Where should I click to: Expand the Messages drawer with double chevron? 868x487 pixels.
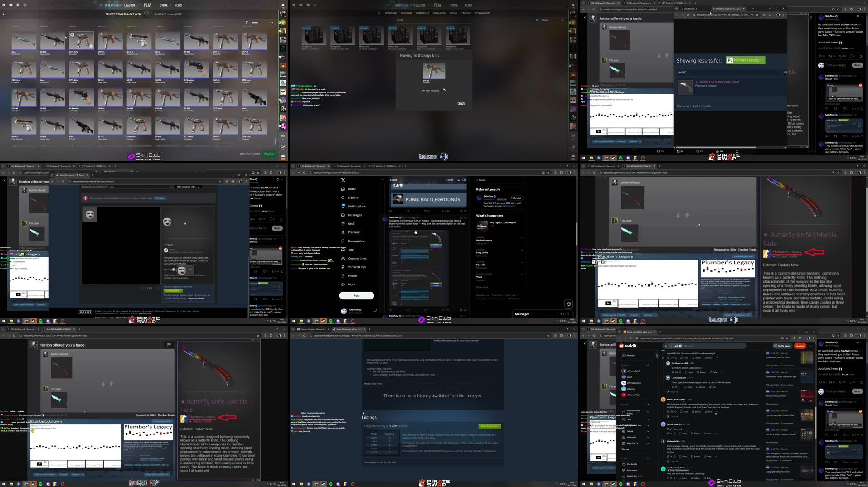click(567, 314)
